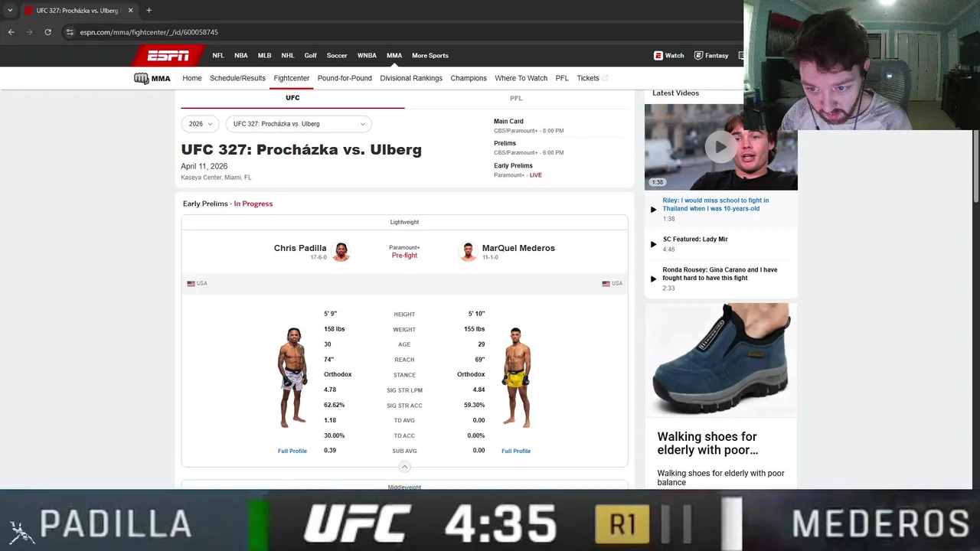
Task: Play the latest video thumbnail
Action: [720, 147]
